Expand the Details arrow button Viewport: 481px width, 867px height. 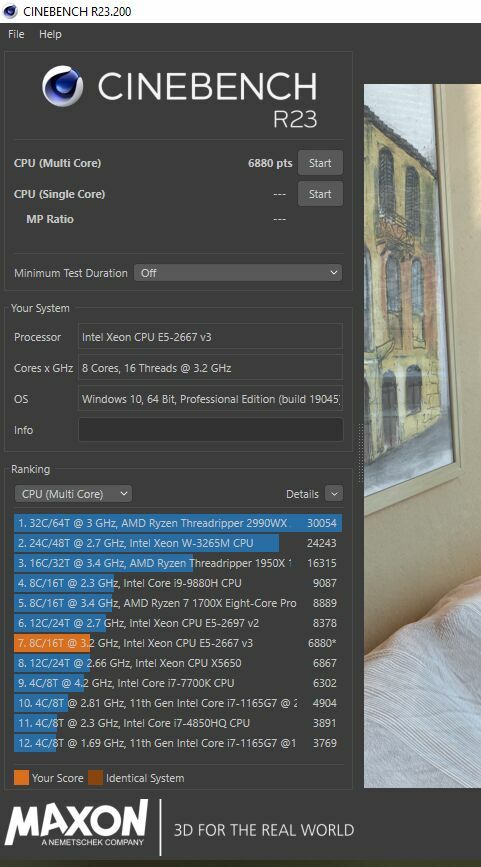(334, 494)
